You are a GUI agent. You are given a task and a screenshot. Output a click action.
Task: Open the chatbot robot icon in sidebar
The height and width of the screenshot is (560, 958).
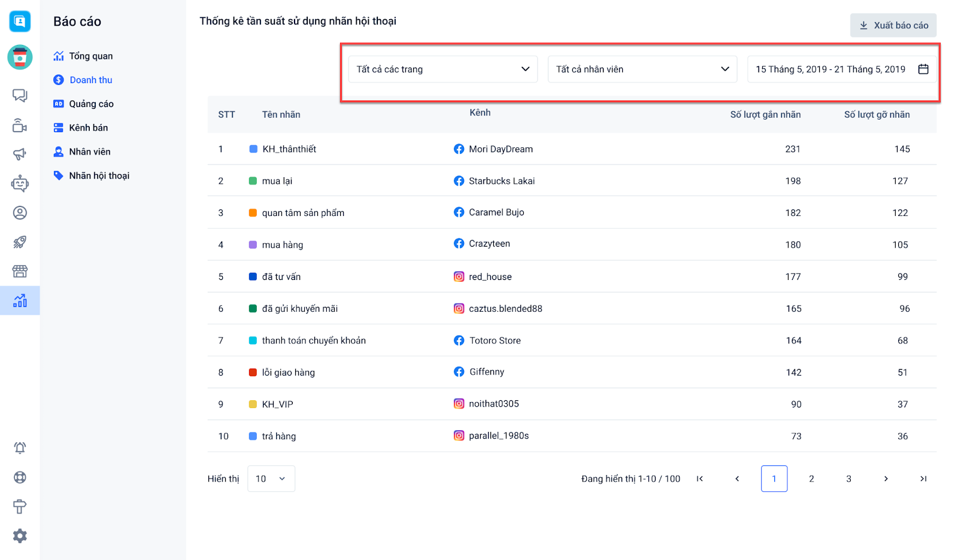pyautogui.click(x=20, y=184)
